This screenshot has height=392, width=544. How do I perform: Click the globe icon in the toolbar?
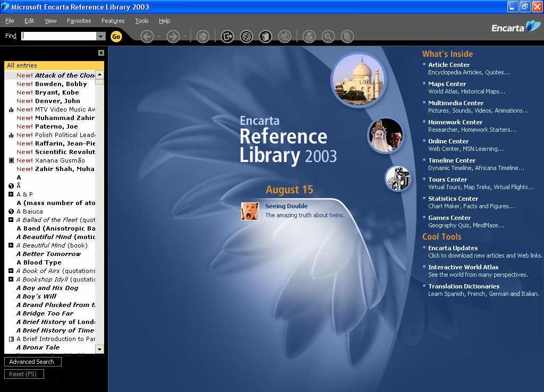tap(246, 36)
